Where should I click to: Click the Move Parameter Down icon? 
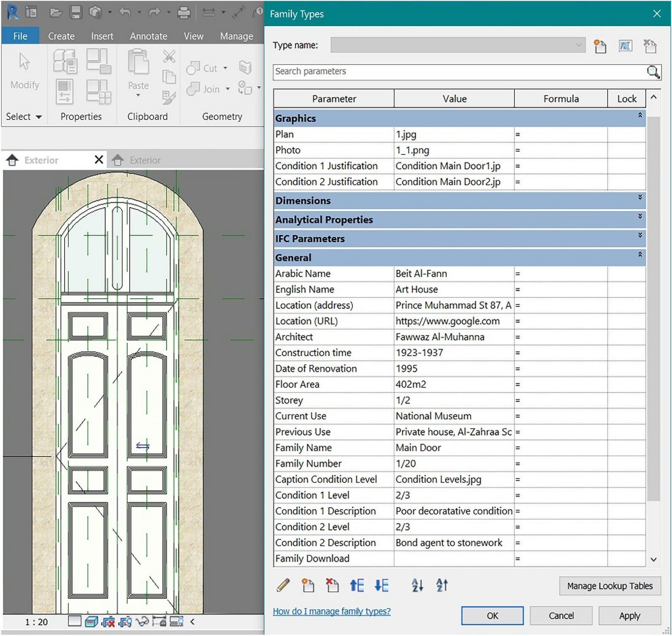[382, 585]
